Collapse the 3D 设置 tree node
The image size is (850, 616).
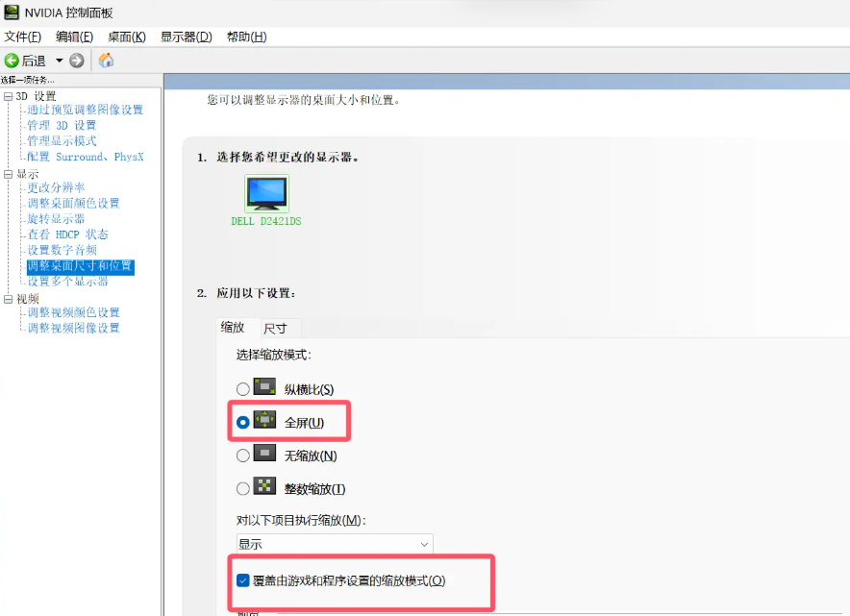(x=8, y=96)
